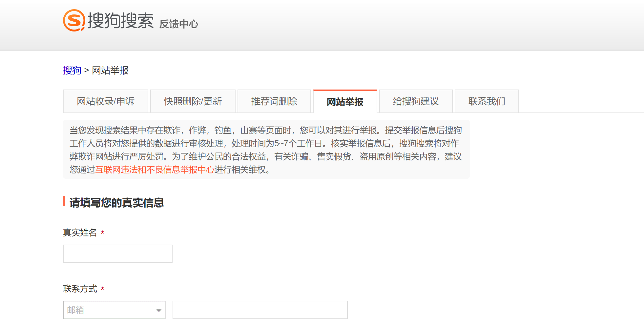The width and height of the screenshot is (644, 323).
Task: Open the 邮箱 contact type dropdown
Action: point(110,310)
